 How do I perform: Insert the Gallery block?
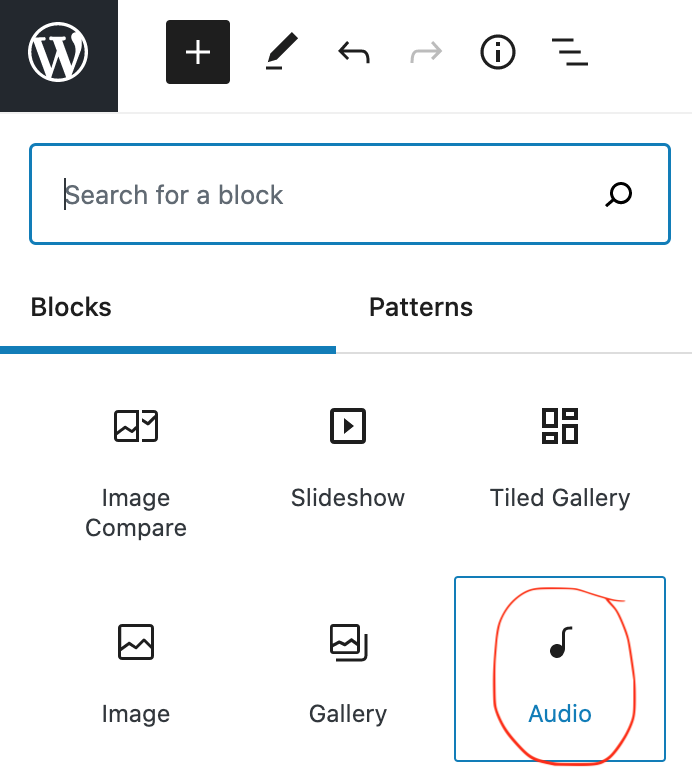pos(348,669)
